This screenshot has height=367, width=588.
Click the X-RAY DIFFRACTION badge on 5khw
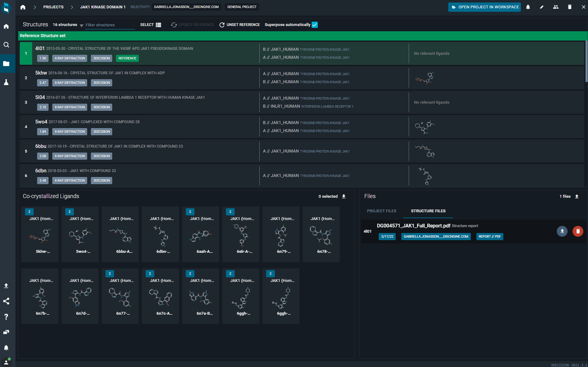coord(70,83)
